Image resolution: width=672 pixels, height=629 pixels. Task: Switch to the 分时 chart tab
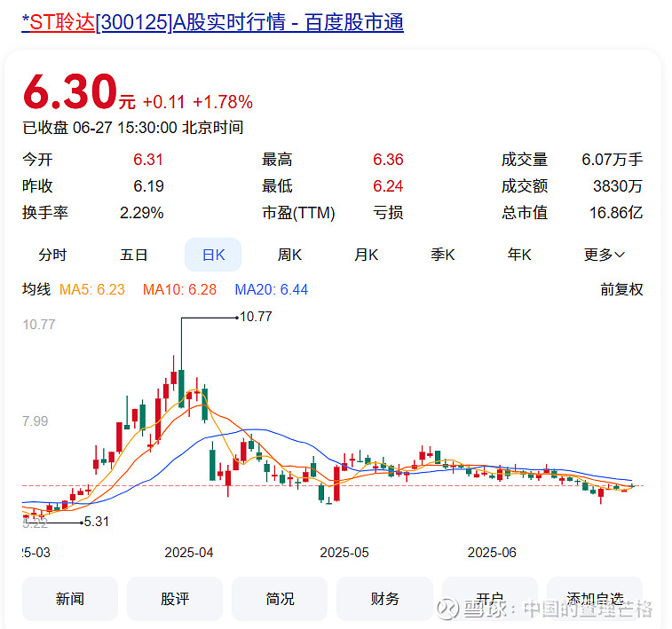pyautogui.click(x=52, y=255)
